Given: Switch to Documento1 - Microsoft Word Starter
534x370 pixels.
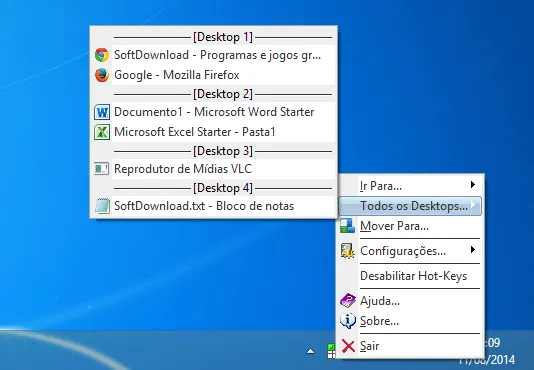Looking at the screenshot, I should (214, 112).
